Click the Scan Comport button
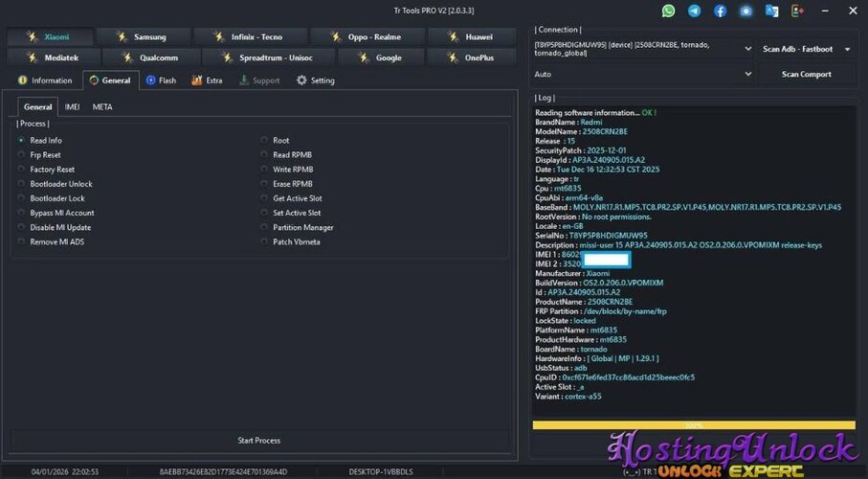 point(806,74)
